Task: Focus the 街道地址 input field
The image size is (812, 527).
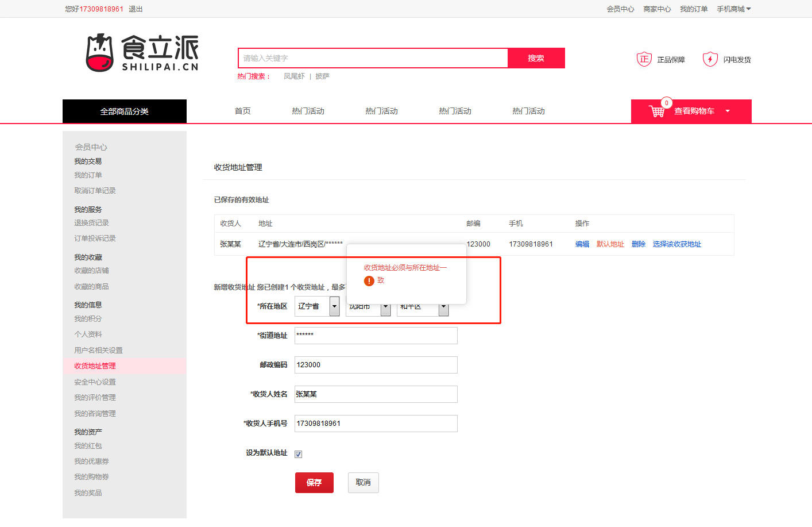Action: coord(376,336)
